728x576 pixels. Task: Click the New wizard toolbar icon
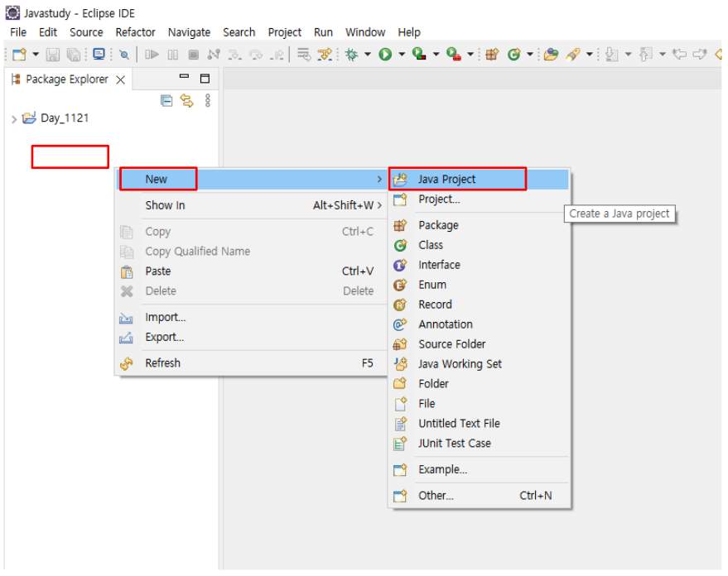(x=20, y=55)
